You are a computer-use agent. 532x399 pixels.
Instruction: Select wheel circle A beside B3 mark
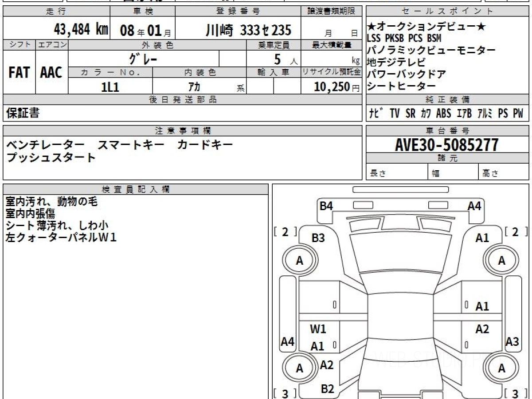tap(300, 261)
